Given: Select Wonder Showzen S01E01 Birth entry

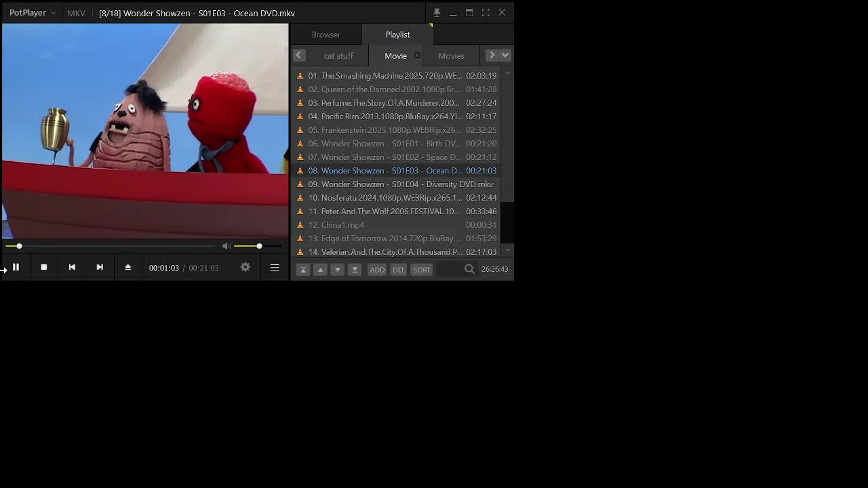Looking at the screenshot, I should coord(396,144).
